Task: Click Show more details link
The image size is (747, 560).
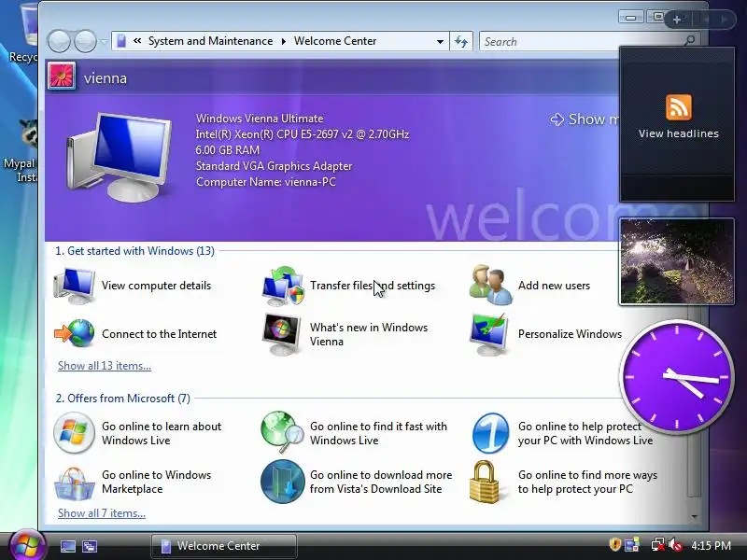Action: pos(585,119)
